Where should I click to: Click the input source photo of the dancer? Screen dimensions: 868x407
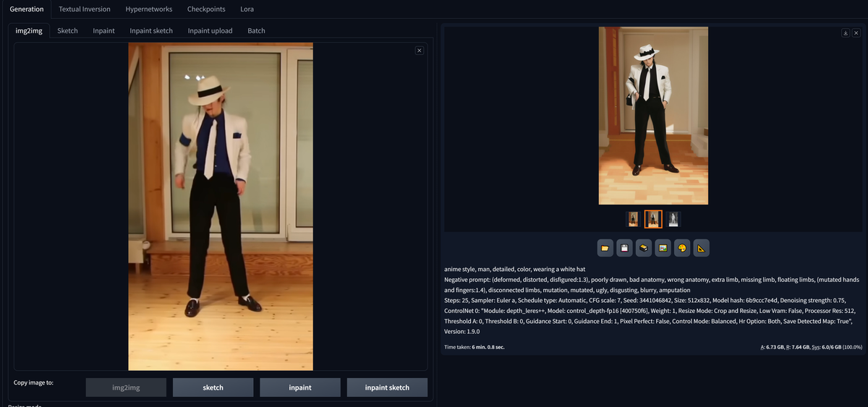click(221, 207)
